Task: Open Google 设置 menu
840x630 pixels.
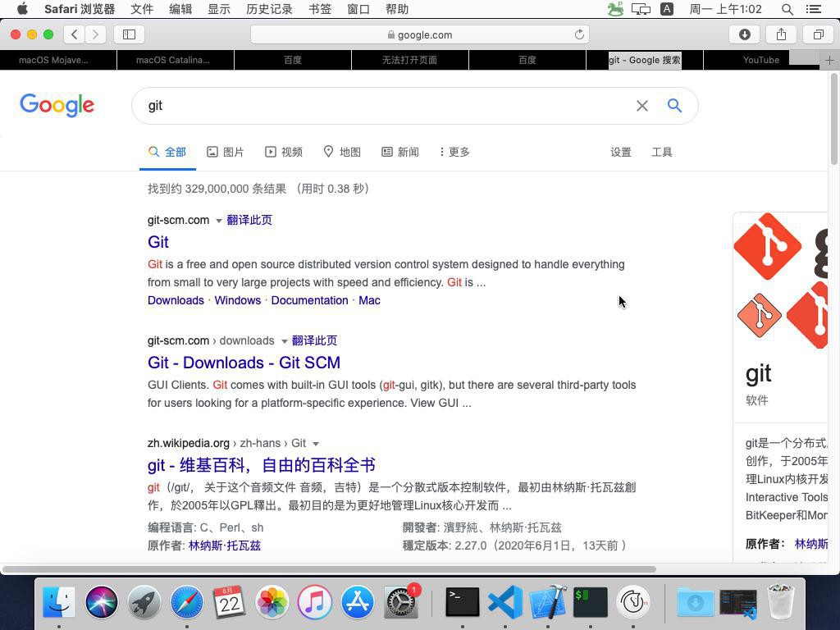Action: click(621, 152)
